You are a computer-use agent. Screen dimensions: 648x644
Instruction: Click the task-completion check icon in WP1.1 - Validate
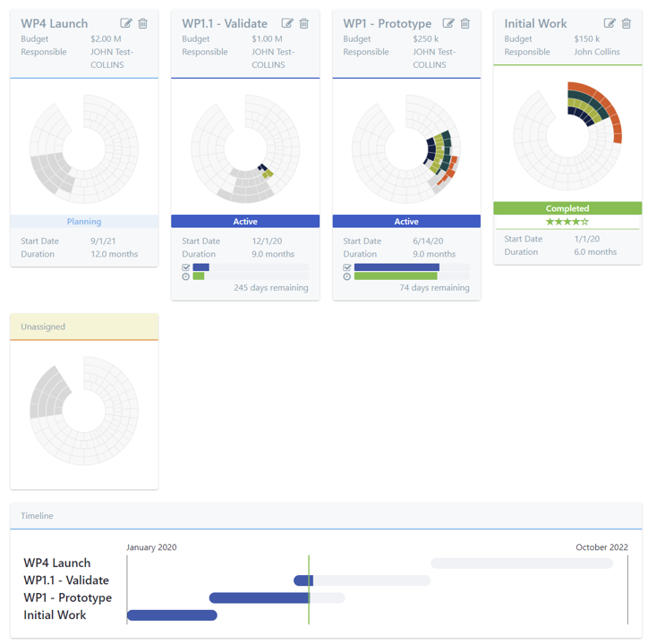coord(185,267)
